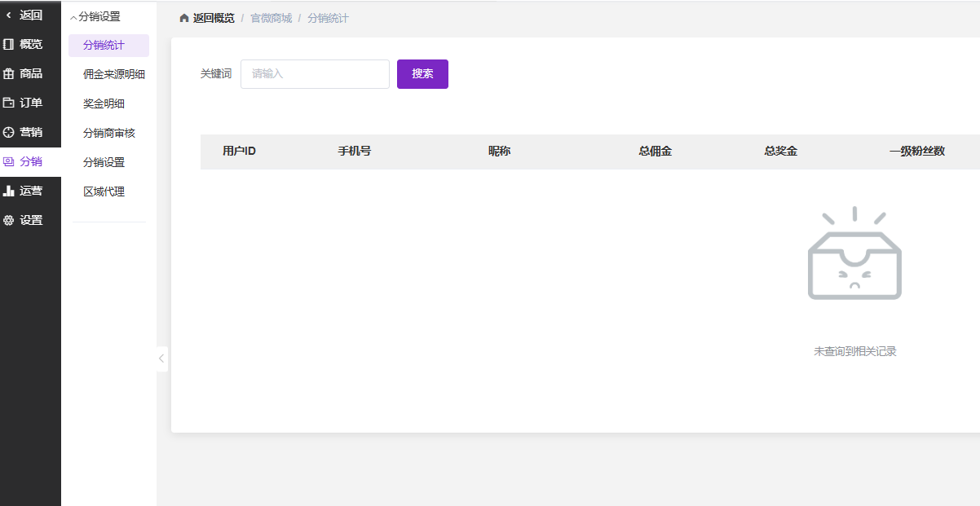Collapse the submenu panel with side arrow
The width and height of the screenshot is (980, 506).
tap(161, 359)
